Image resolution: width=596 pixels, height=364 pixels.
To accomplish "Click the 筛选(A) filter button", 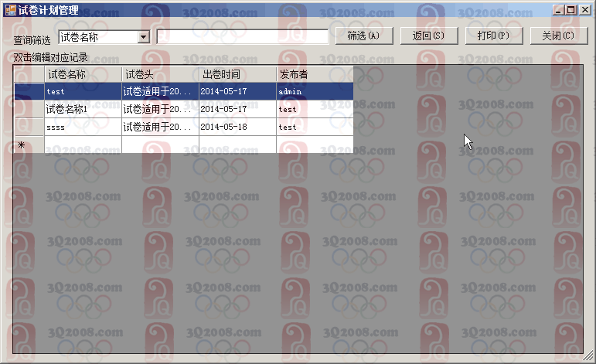I will click(x=364, y=36).
